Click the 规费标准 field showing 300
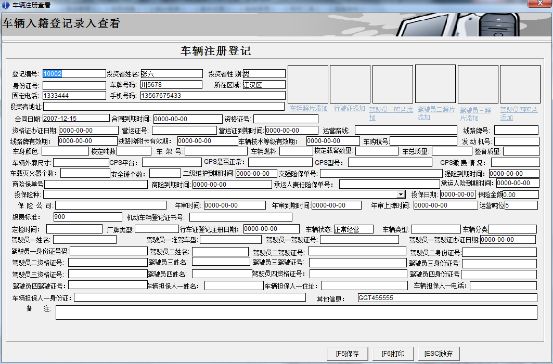Image resolution: width=553 pixels, height=364 pixels. click(x=87, y=217)
